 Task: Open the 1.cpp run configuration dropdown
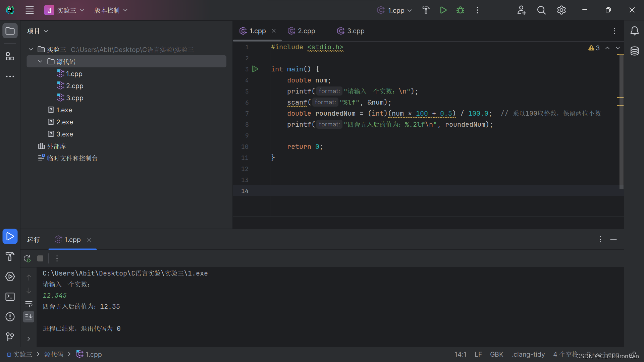(395, 10)
